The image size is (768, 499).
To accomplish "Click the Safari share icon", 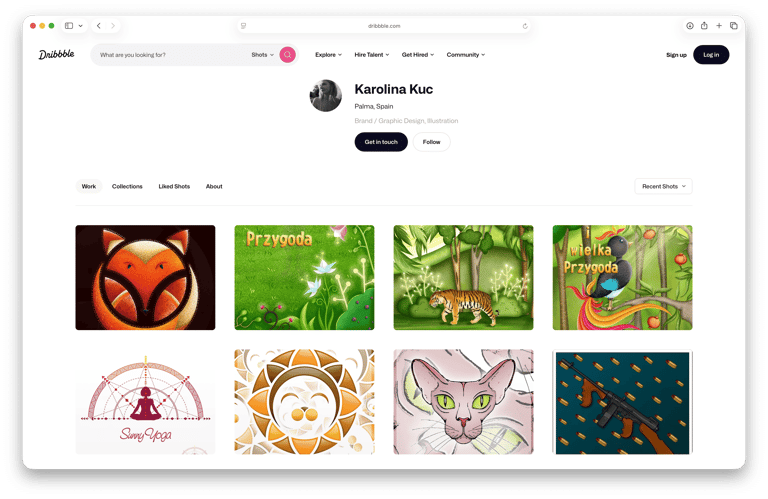I will [x=704, y=25].
